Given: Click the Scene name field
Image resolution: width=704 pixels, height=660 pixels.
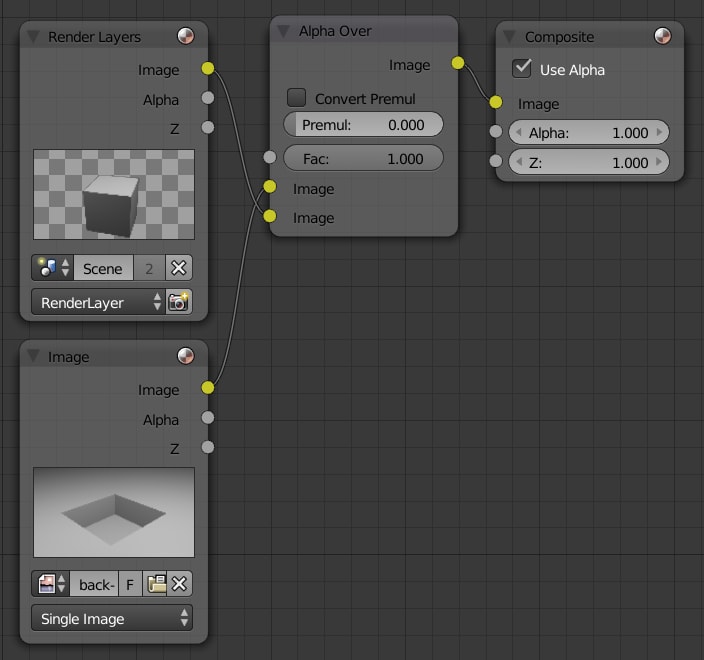Looking at the screenshot, I should pos(103,268).
